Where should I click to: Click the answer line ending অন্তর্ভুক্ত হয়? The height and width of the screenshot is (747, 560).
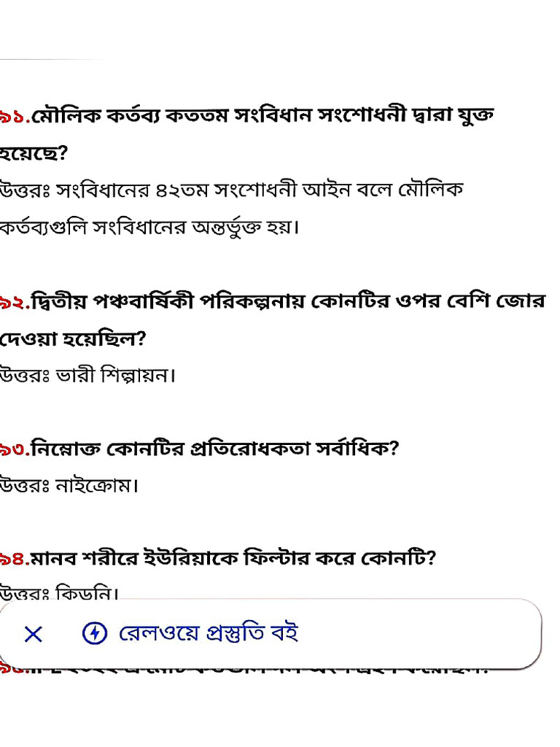[149, 228]
